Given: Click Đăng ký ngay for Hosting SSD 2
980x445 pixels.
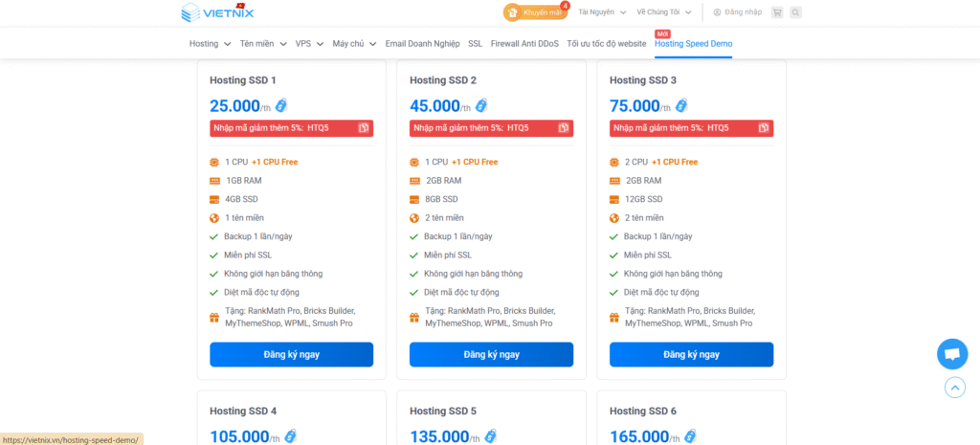Looking at the screenshot, I should pyautogui.click(x=491, y=354).
